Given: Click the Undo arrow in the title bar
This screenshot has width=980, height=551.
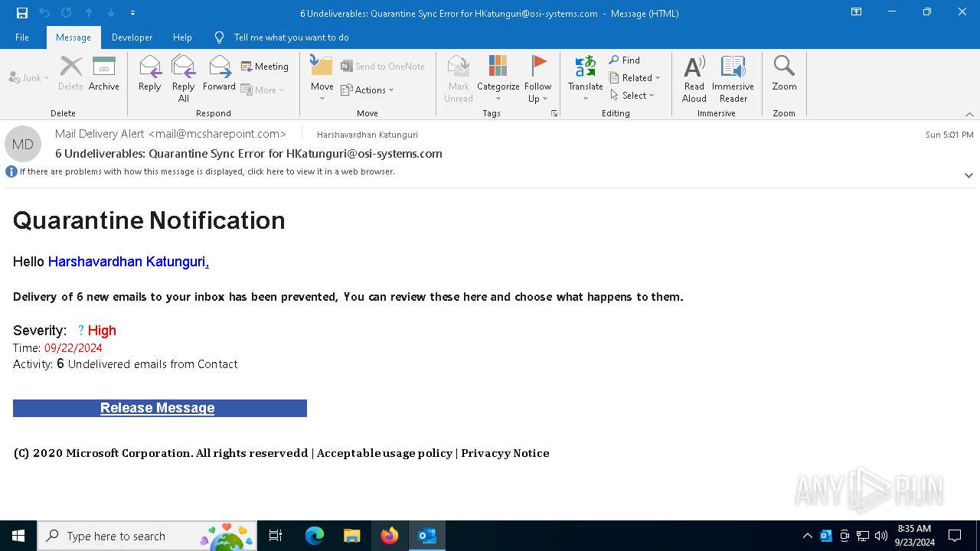Looking at the screenshot, I should (x=44, y=13).
